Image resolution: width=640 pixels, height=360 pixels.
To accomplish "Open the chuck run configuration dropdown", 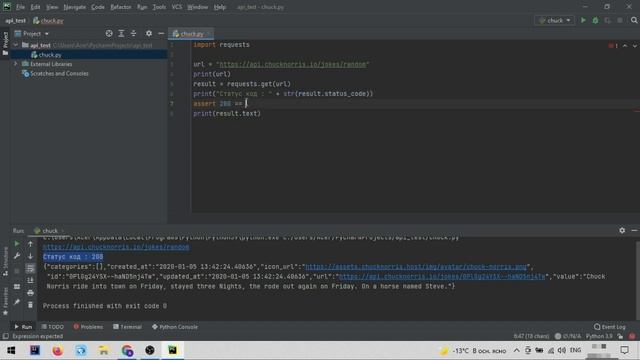I will (554, 20).
